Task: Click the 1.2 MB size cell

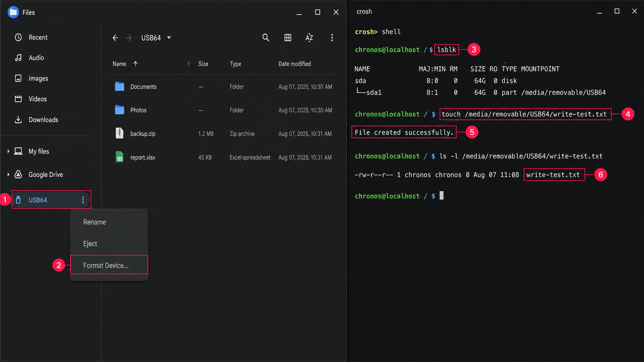Action: pos(206,134)
